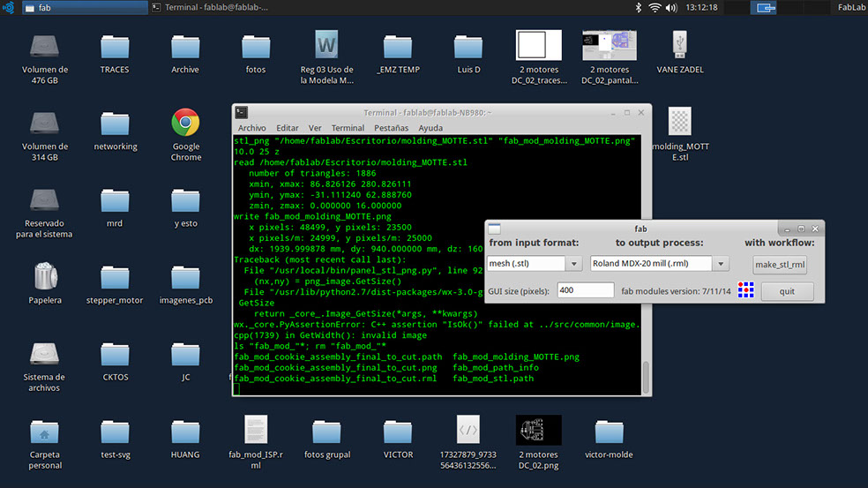Image resolution: width=868 pixels, height=488 pixels.
Task: Open the networking folder
Action: coord(115,124)
